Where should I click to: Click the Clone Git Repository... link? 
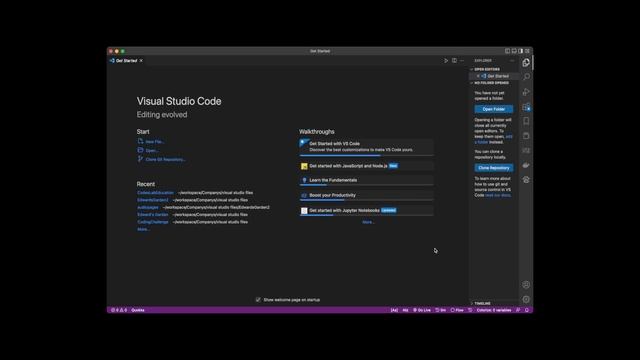coord(166,160)
